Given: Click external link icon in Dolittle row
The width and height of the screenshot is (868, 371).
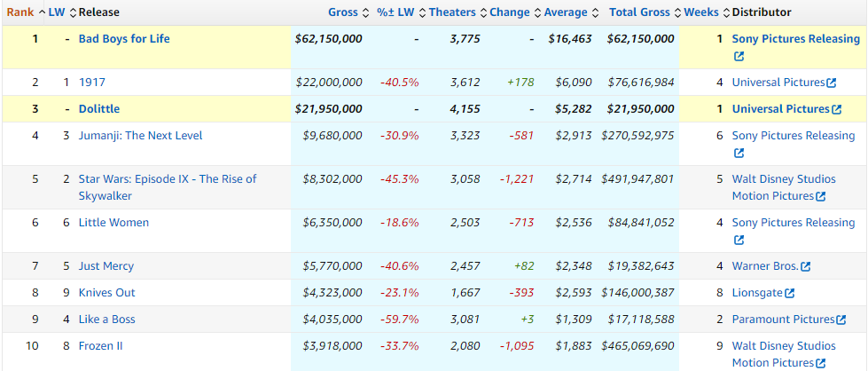Looking at the screenshot, I should [836, 109].
